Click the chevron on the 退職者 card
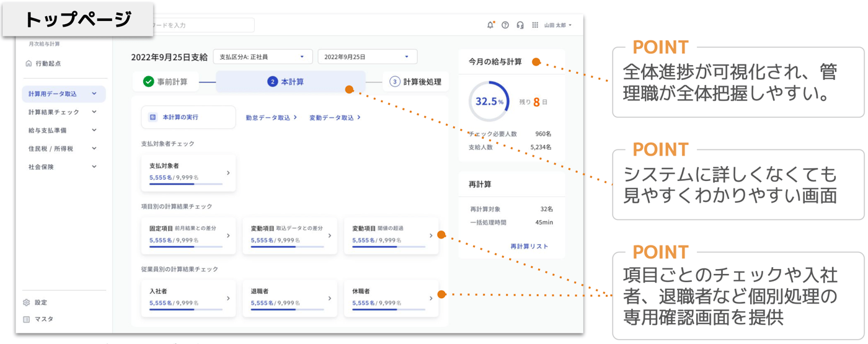 coord(329,298)
